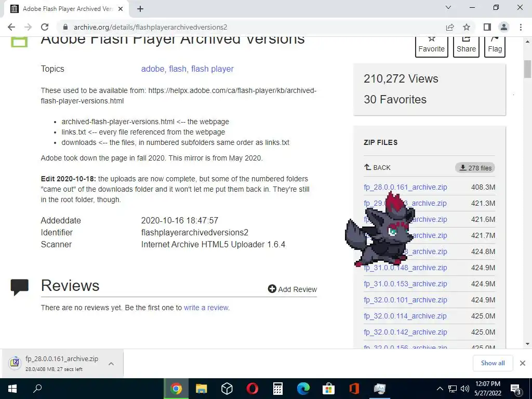Screen dimensions: 532x399
Task: Open a new browser tab
Action: [x=140, y=9]
